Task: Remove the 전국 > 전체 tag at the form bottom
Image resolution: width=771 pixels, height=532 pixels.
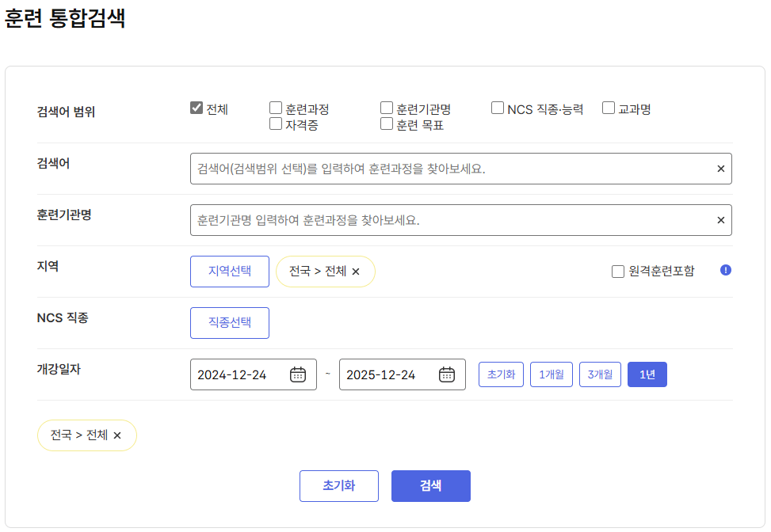Action: click(x=119, y=435)
